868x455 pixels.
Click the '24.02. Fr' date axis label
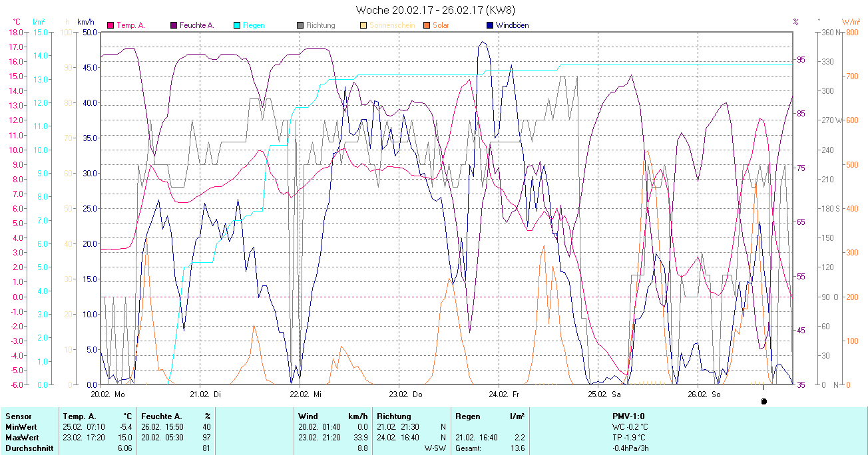coord(504,394)
